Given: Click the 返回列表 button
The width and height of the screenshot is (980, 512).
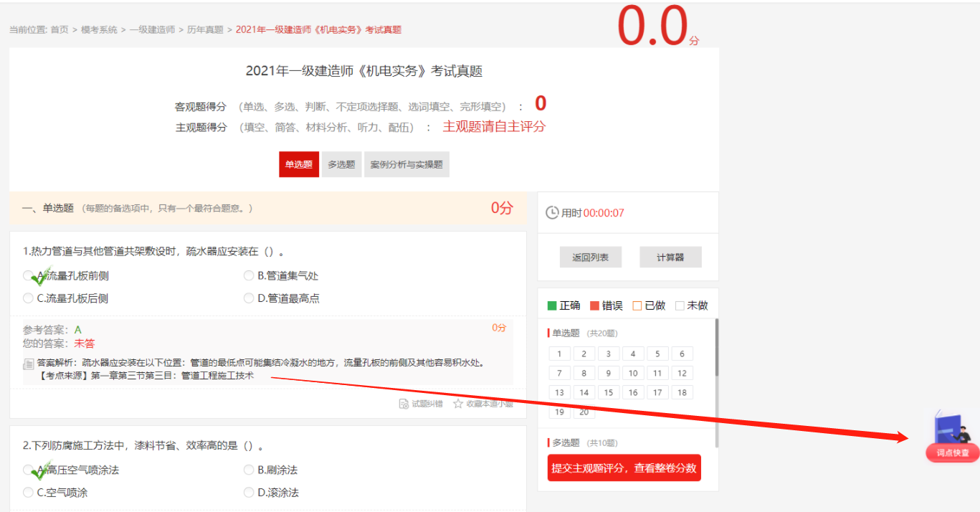Looking at the screenshot, I should (x=590, y=257).
